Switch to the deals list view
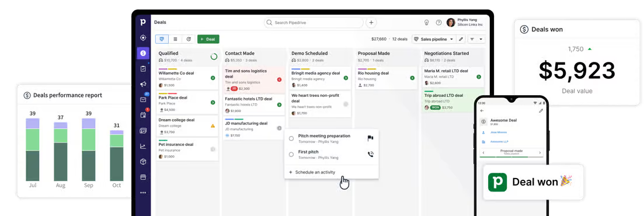This screenshot has height=216, width=644. pos(175,39)
